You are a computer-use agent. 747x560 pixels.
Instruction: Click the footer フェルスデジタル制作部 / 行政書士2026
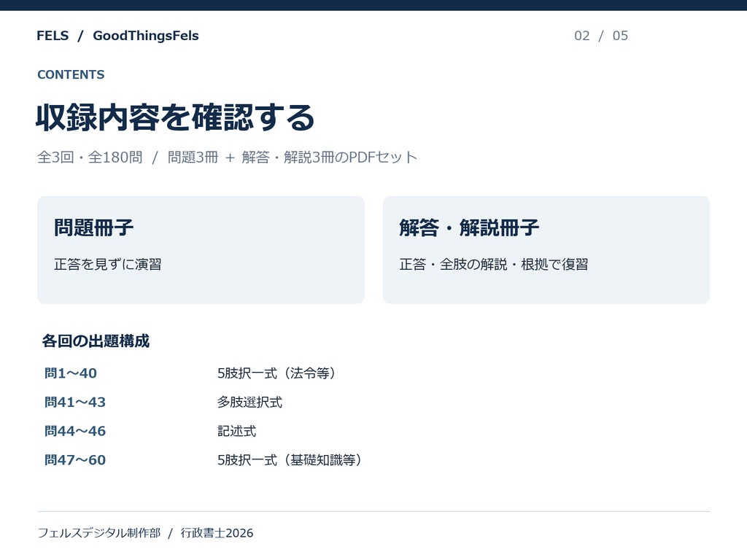145,533
